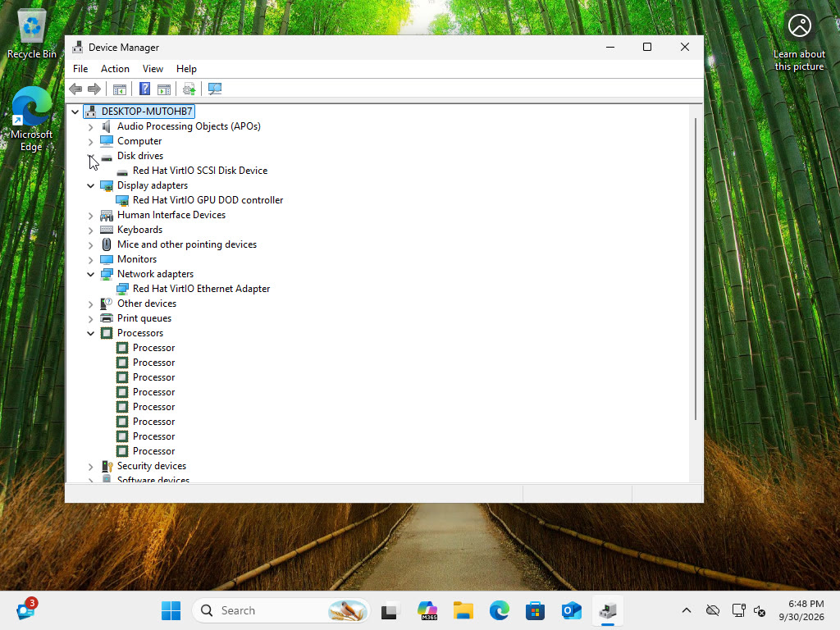Expand Human Interface Devices

tap(90, 216)
